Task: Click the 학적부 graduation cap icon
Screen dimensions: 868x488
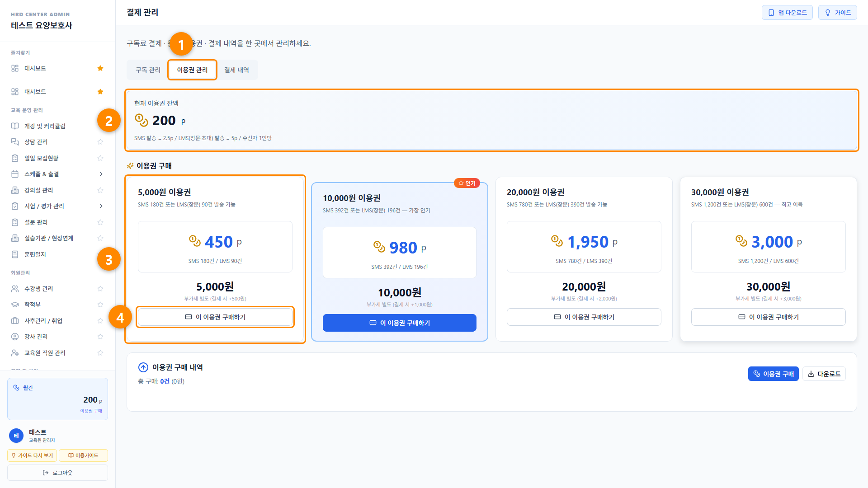Action: click(x=15, y=305)
